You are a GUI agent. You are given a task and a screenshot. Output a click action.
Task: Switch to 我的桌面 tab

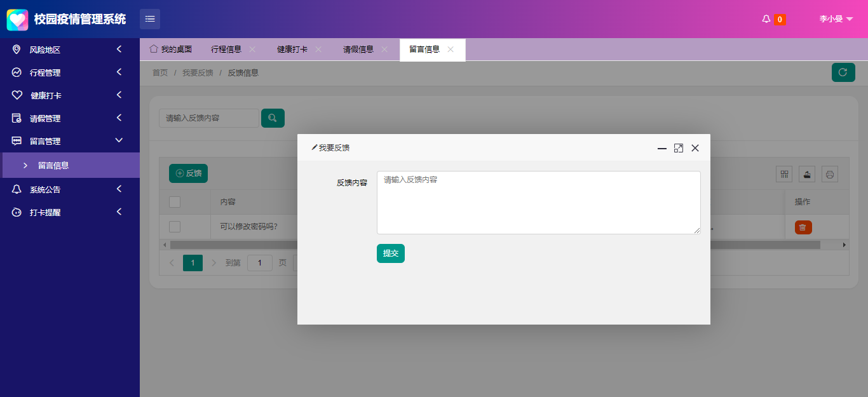click(171, 50)
